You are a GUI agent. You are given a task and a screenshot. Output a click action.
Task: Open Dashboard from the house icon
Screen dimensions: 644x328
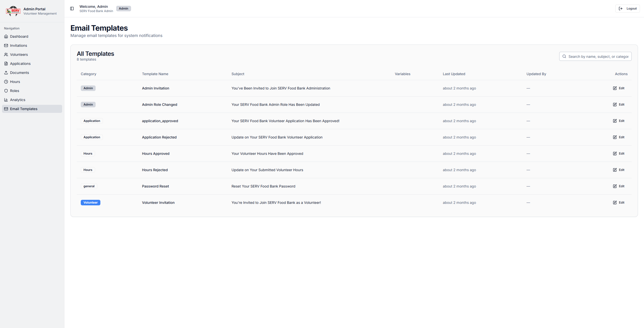click(6, 36)
